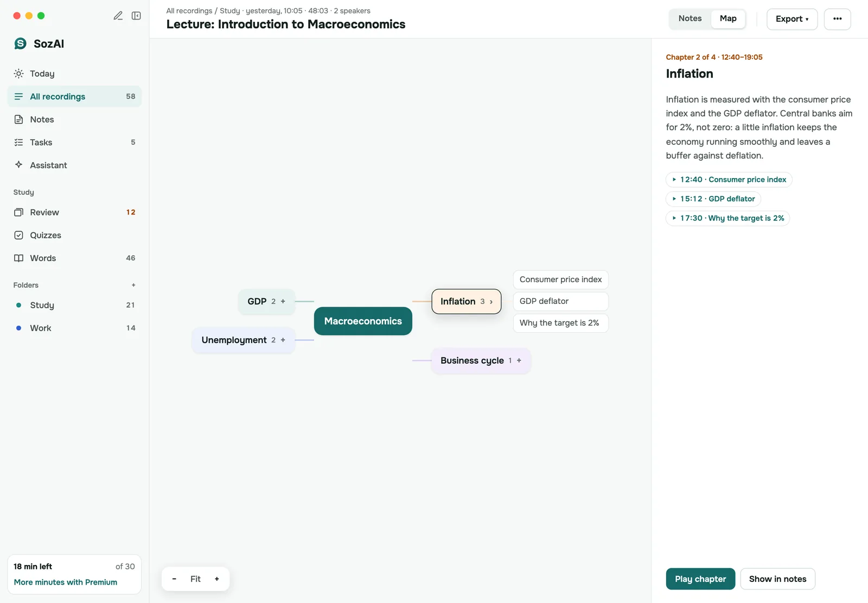Open the Notes document icon
Image resolution: width=868 pixels, height=603 pixels.
18,119
